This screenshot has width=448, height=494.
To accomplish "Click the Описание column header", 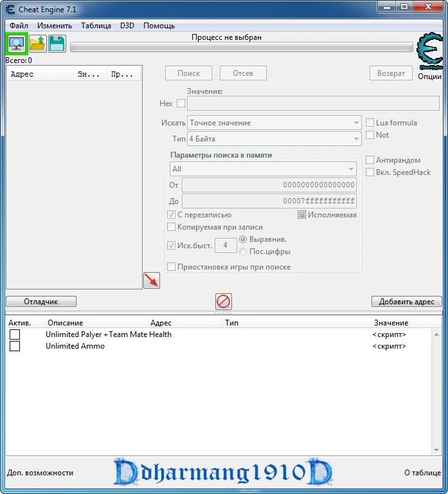I will point(96,323).
